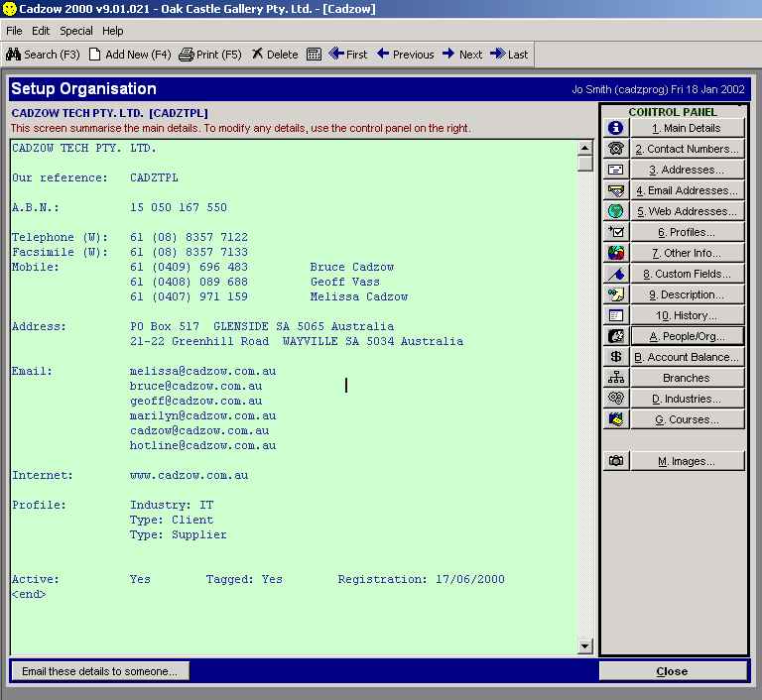The height and width of the screenshot is (700, 762).
Task: Click the Close button
Action: 673,671
